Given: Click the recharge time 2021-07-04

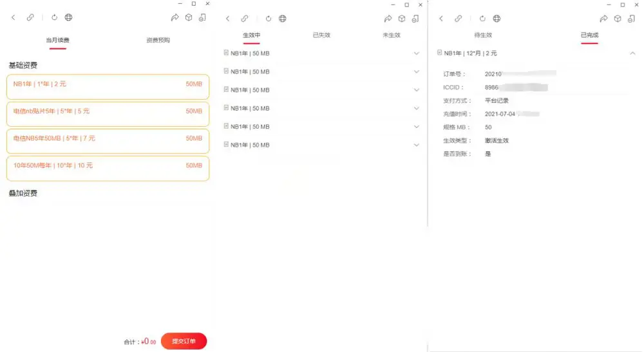Looking at the screenshot, I should [500, 114].
